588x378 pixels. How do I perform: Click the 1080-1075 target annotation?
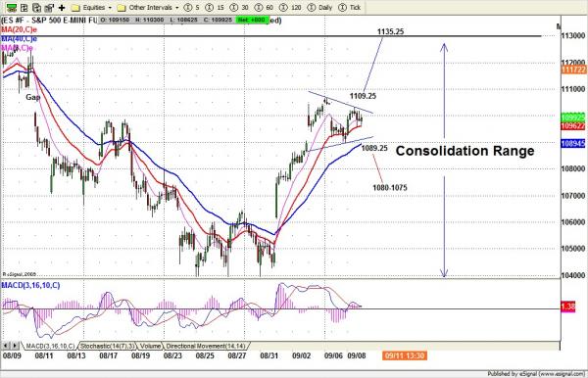390,187
